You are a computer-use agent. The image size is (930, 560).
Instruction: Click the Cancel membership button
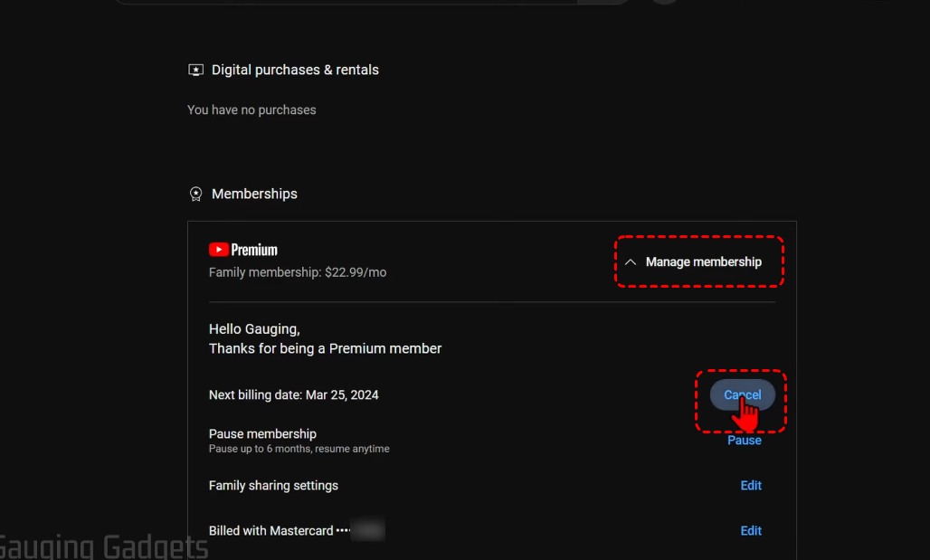[x=742, y=394]
